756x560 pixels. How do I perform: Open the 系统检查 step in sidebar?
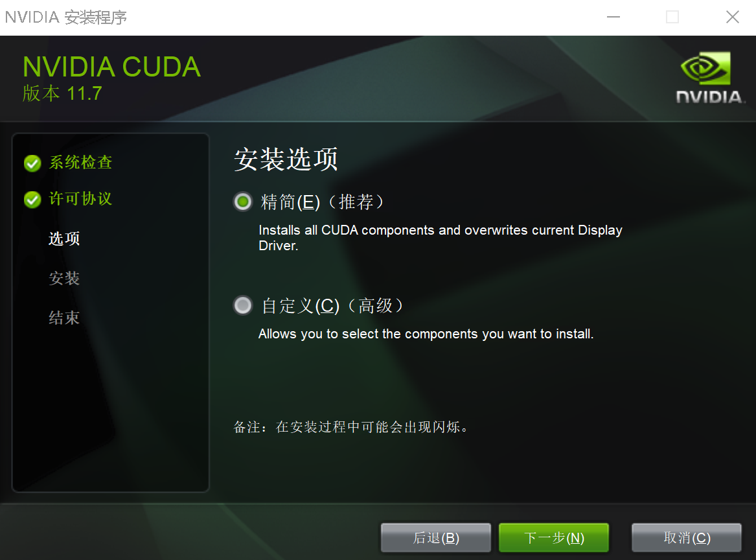click(x=80, y=163)
